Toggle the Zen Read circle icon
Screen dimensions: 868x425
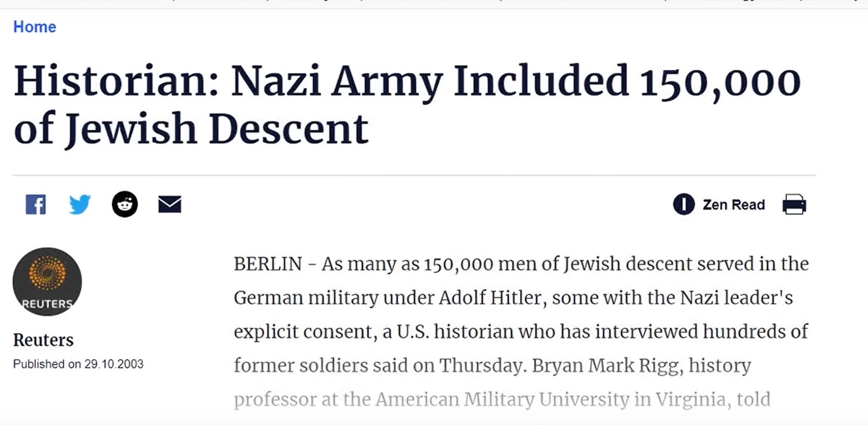pos(684,204)
